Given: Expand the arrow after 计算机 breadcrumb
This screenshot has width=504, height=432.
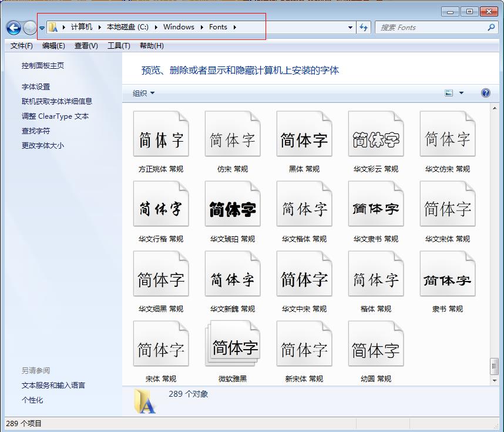Looking at the screenshot, I should 99,28.
